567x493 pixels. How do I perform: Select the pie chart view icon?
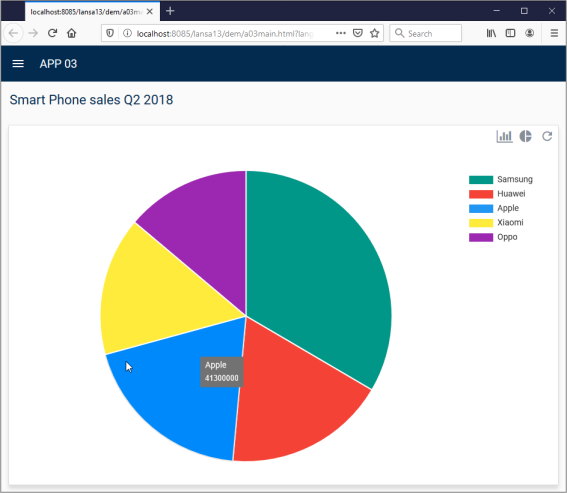[525, 136]
